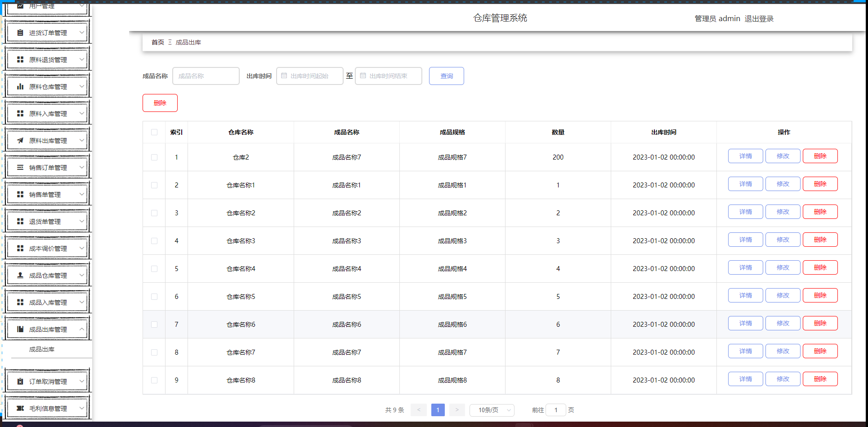This screenshot has width=868, height=427.
Task: Click 详情 on the 成品名称7 row
Action: [745, 156]
